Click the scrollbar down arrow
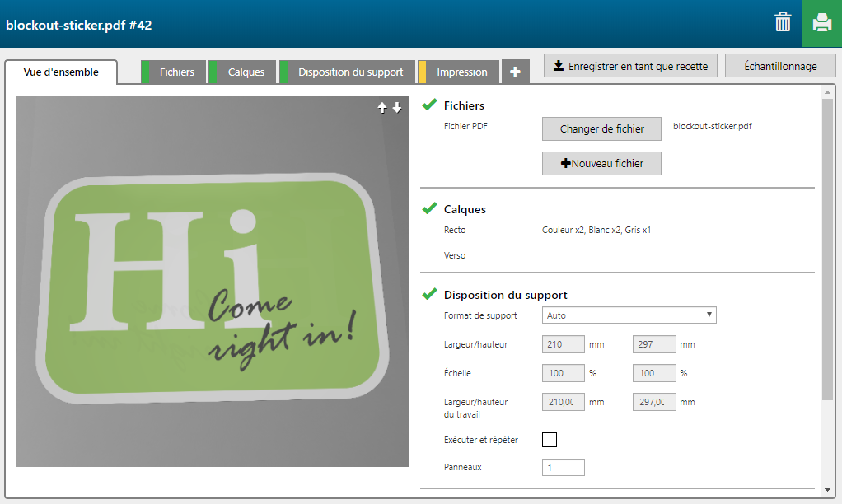Viewport: 842px width, 504px height. tap(827, 490)
